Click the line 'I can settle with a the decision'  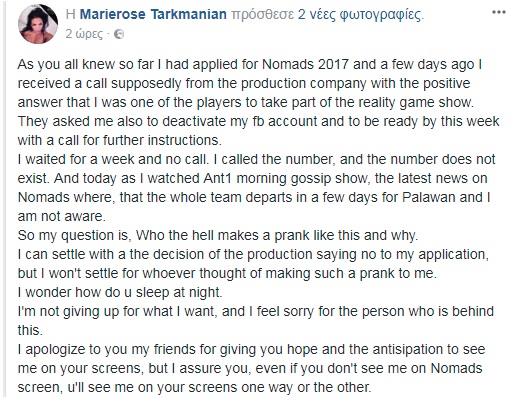[253, 254]
